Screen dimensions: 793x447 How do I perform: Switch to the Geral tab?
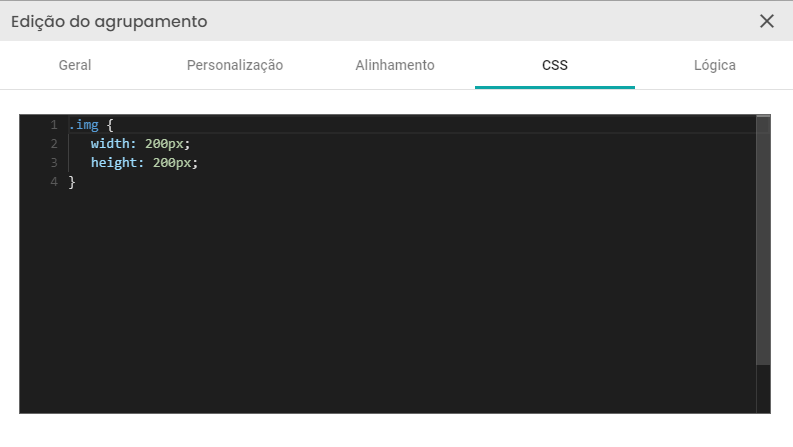point(75,65)
